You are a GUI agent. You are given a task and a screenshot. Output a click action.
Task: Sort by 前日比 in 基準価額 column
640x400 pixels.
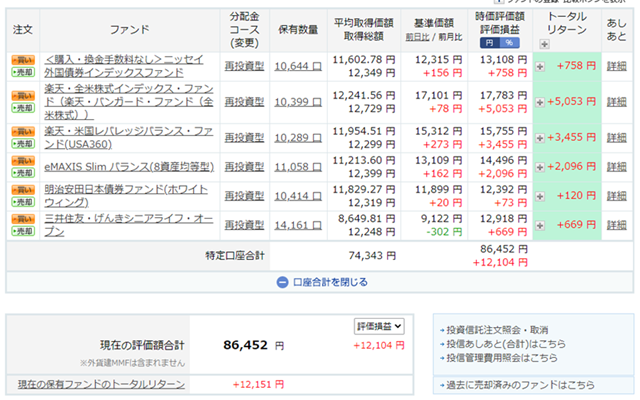click(418, 36)
